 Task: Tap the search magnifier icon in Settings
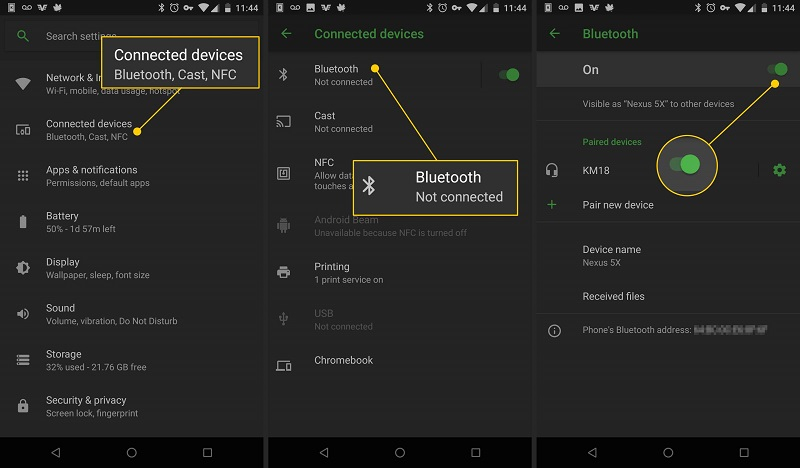point(22,36)
